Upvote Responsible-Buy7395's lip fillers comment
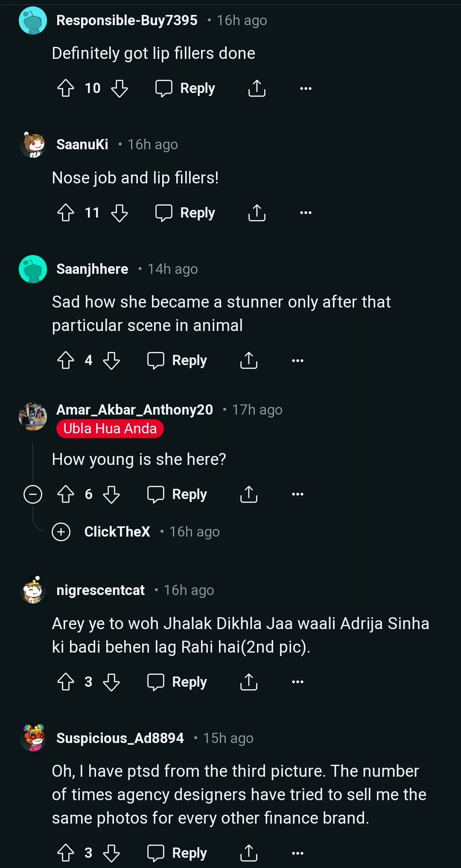 tap(66, 88)
